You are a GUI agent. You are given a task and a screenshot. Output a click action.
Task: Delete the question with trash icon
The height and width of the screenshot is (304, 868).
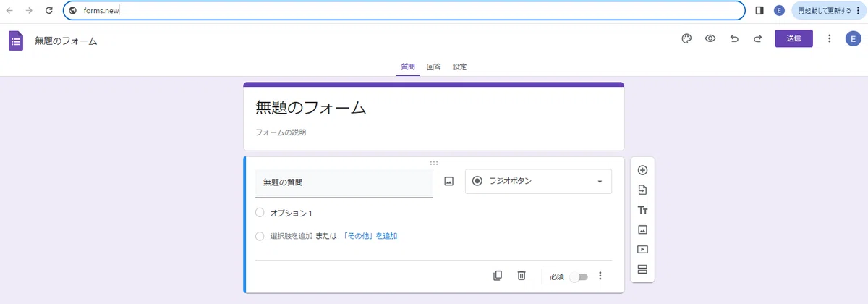[522, 276]
